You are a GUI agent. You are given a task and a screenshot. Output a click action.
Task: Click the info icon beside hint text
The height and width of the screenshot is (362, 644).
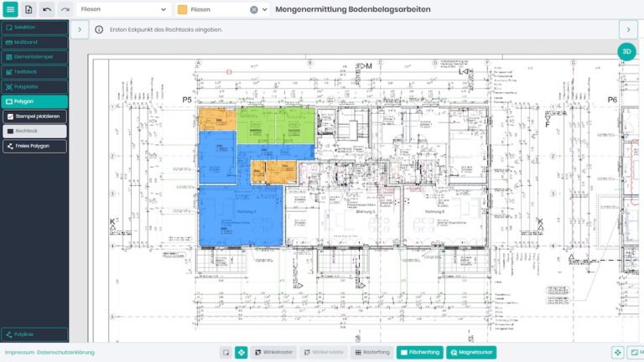pos(99,29)
